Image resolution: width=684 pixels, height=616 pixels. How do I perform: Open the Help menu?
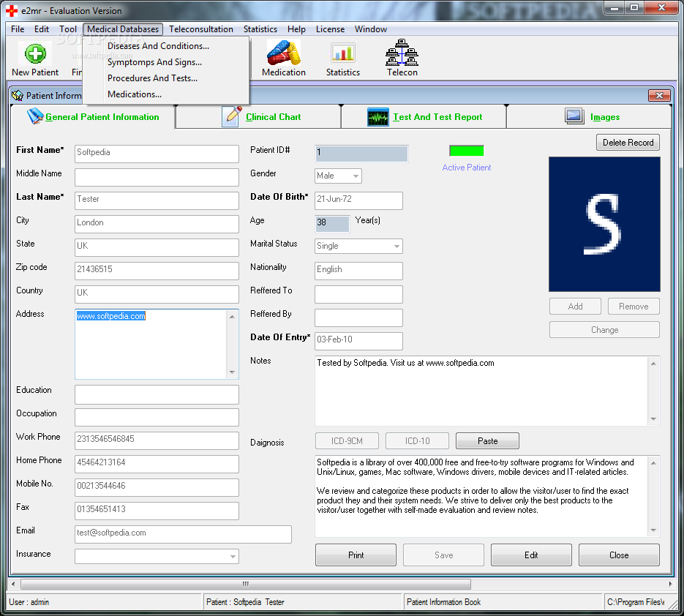(x=296, y=29)
